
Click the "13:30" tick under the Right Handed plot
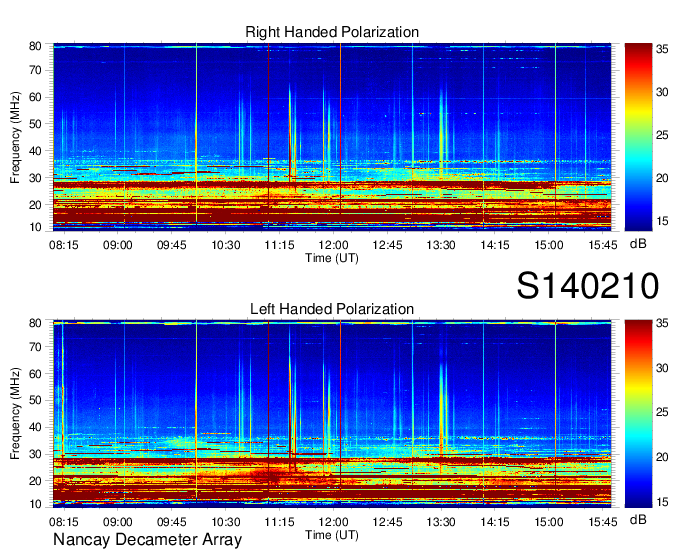coord(441,245)
